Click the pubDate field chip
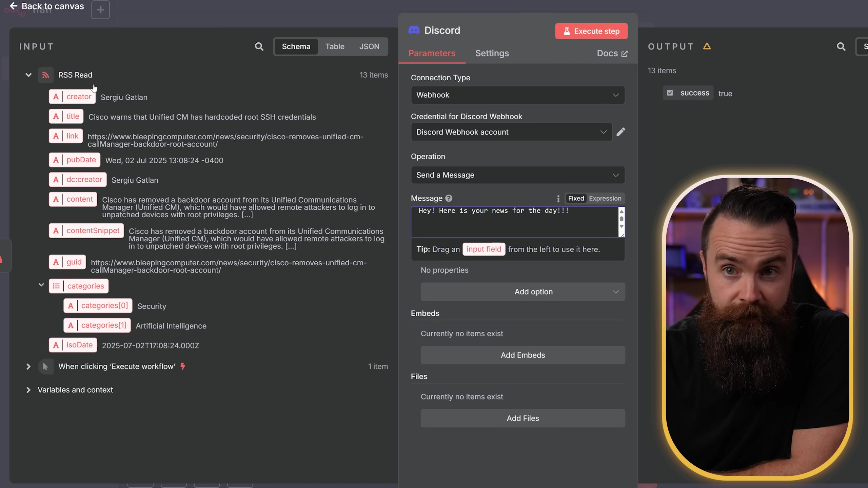Image resolution: width=868 pixels, height=488 pixels. (75, 160)
